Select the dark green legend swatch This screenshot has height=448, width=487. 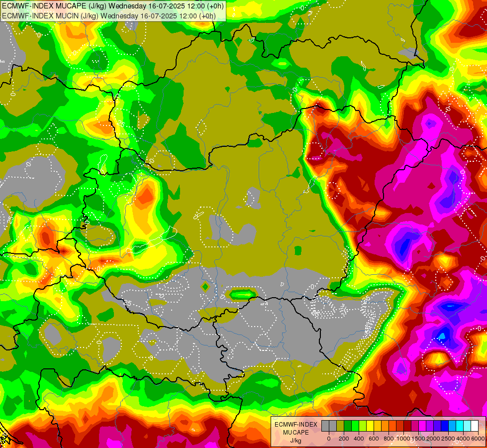(x=348, y=426)
